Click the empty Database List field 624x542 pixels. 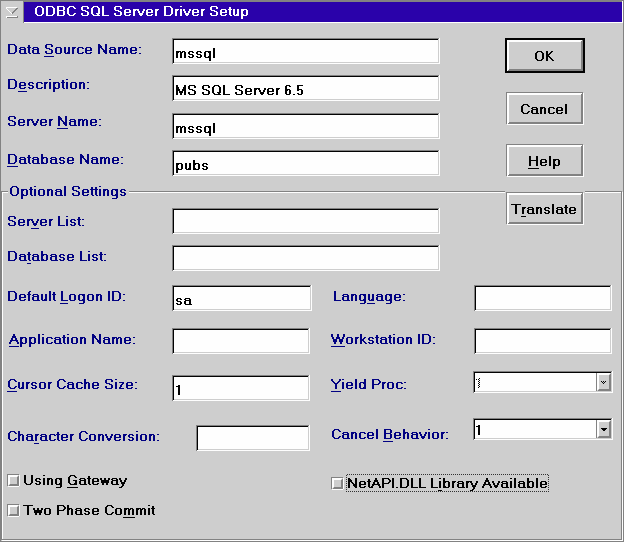point(306,258)
